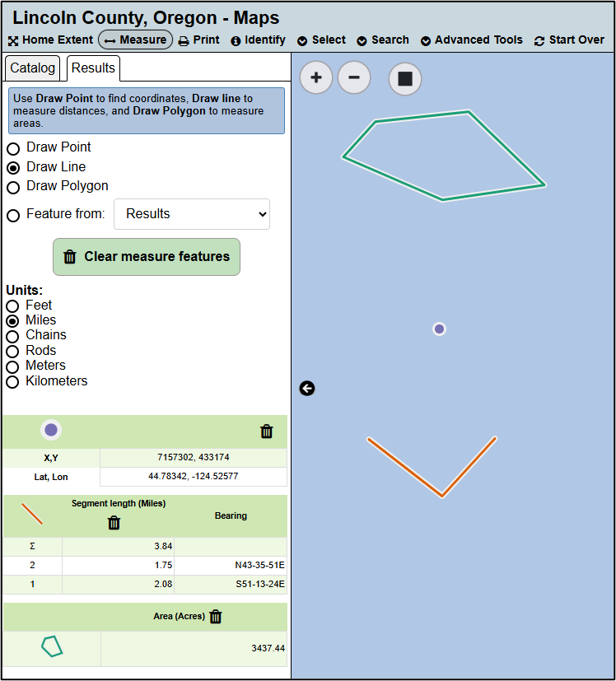Click the black square stop button on map

(405, 78)
